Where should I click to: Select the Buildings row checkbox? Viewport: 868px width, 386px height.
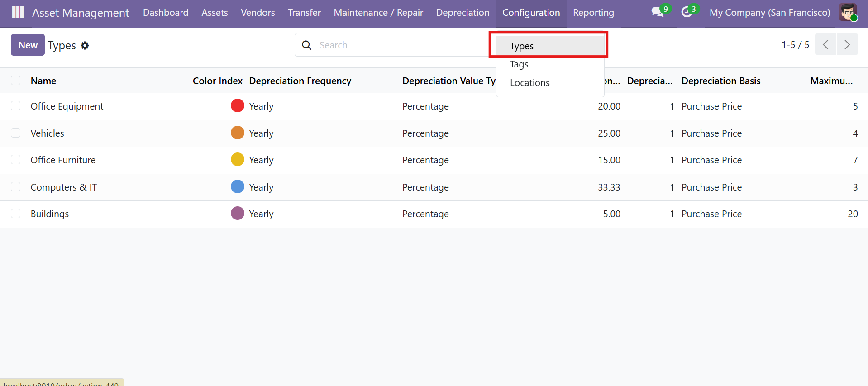(16, 214)
